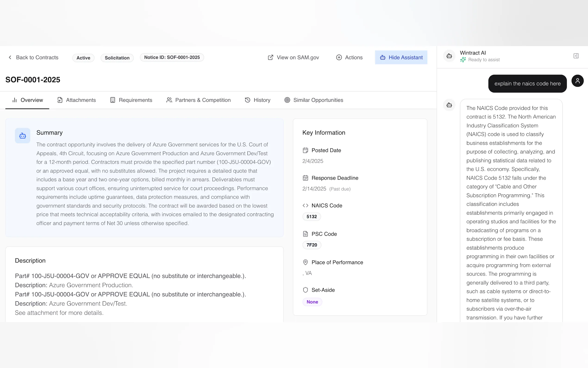
Task: Click the shield icon next to Set-Aside
Action: (305, 290)
